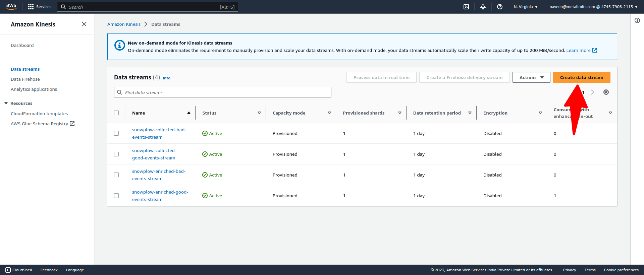Click the external link icon next to Learn more
Image resolution: width=644 pixels, height=275 pixels.
click(x=595, y=50)
